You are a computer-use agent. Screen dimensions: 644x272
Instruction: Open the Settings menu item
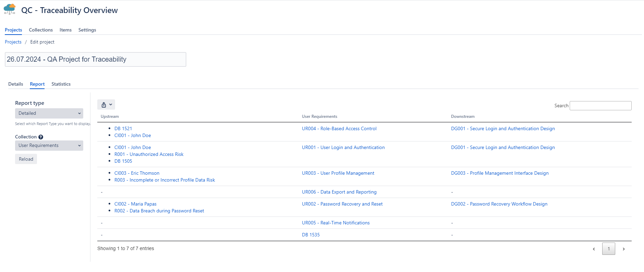point(87,30)
